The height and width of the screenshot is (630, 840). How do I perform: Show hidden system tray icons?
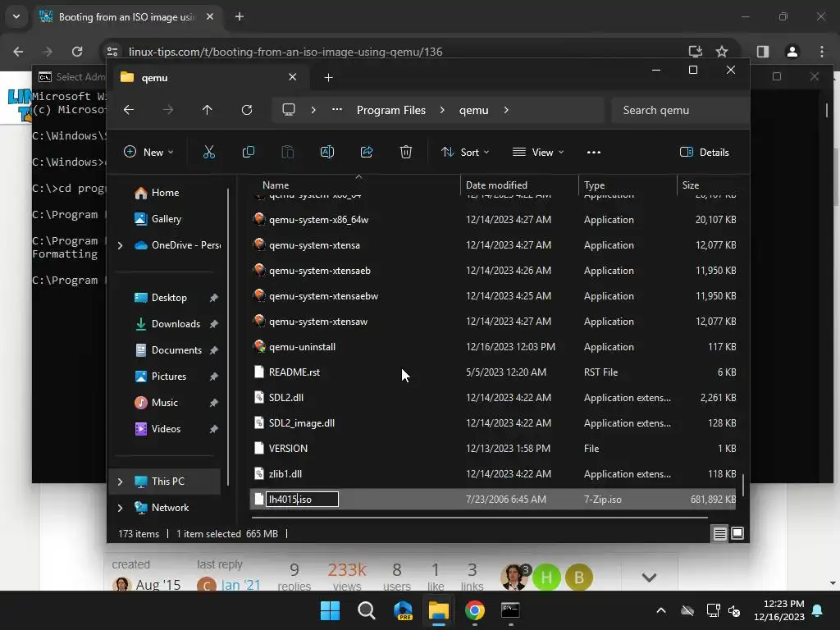coord(661,610)
